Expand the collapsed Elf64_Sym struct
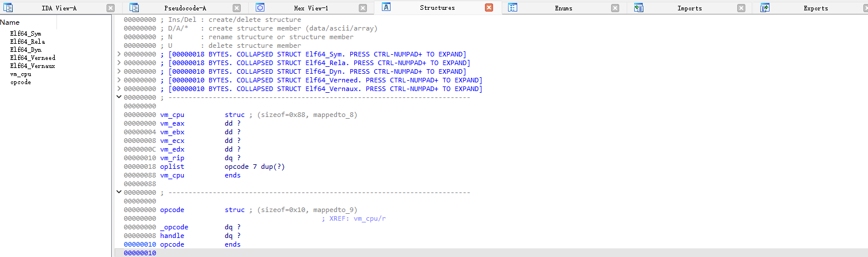The height and width of the screenshot is (257, 868). pyautogui.click(x=119, y=54)
